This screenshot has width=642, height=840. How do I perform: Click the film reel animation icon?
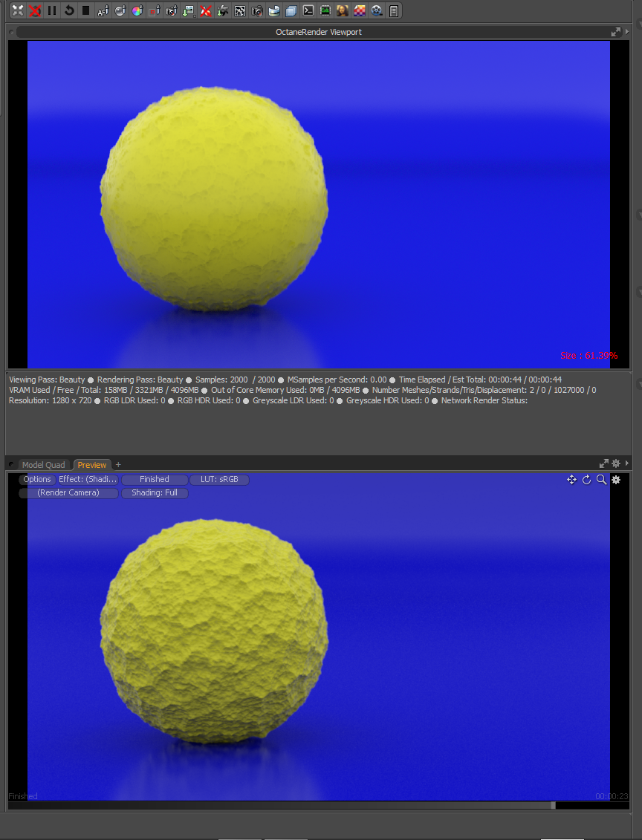tap(377, 10)
